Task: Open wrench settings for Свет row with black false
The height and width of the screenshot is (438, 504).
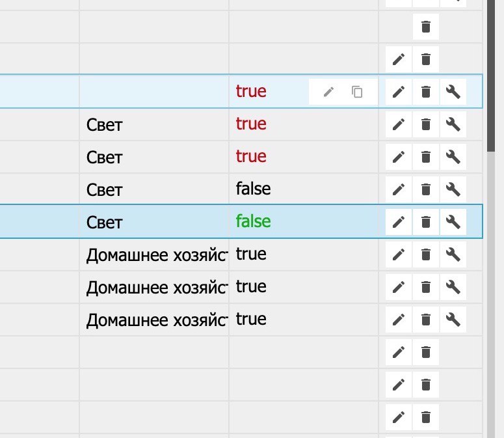Action: pos(453,189)
